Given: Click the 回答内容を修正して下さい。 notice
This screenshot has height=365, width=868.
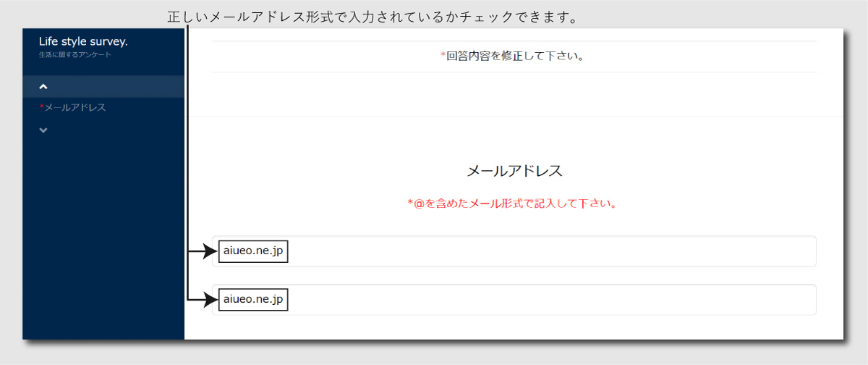Looking at the screenshot, I should point(515,56).
